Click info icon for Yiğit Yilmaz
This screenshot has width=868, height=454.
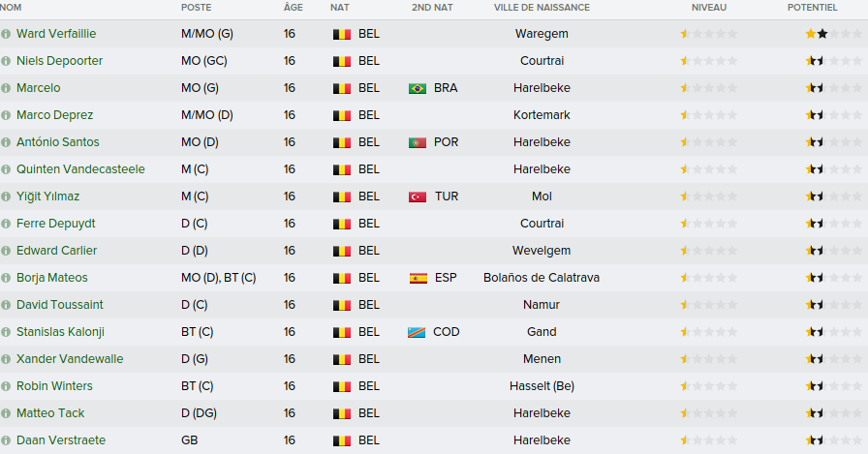[6, 197]
